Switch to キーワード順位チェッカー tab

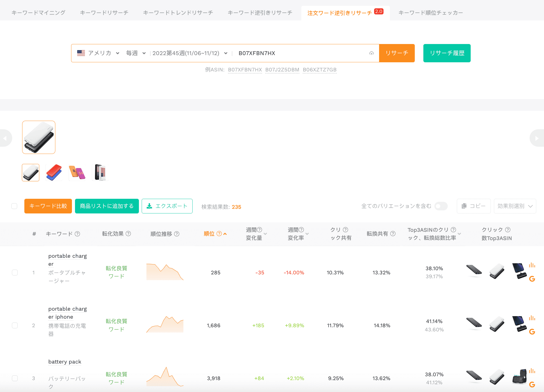431,13
